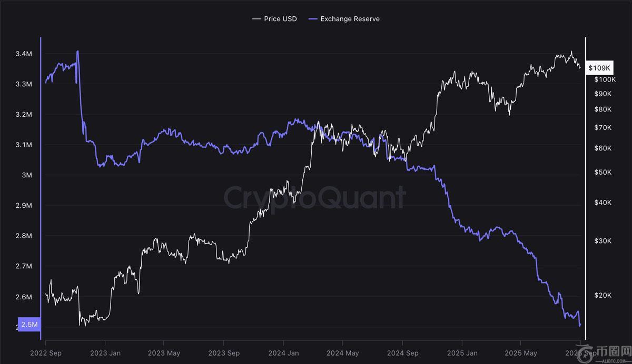This screenshot has height=364, width=632.
Task: Select the 2025 May date marker
Action: [520, 353]
